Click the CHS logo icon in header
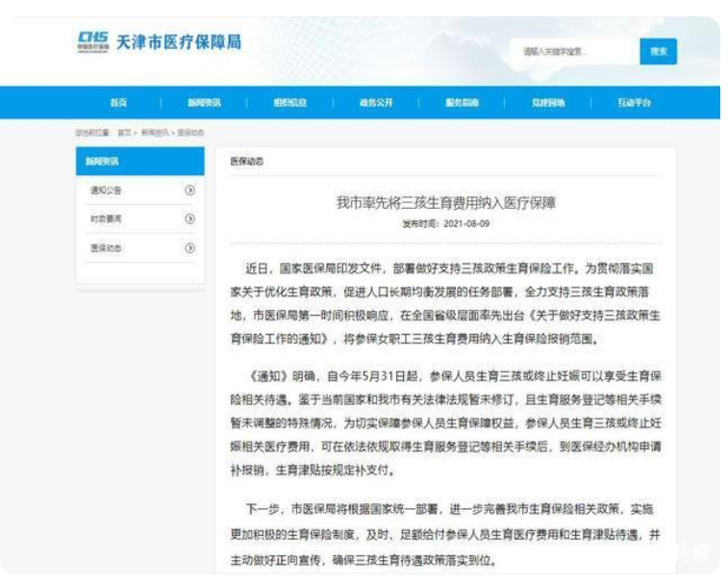The height and width of the screenshot is (588, 728). 92,43
